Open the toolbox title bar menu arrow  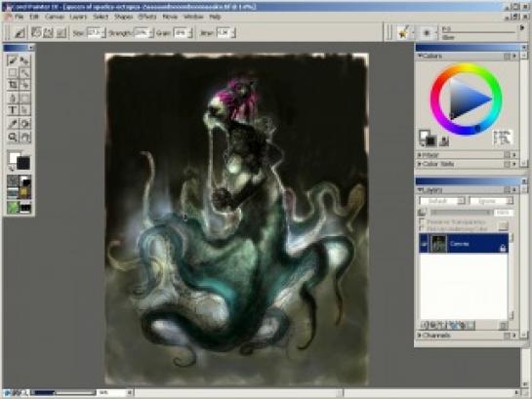(31, 48)
